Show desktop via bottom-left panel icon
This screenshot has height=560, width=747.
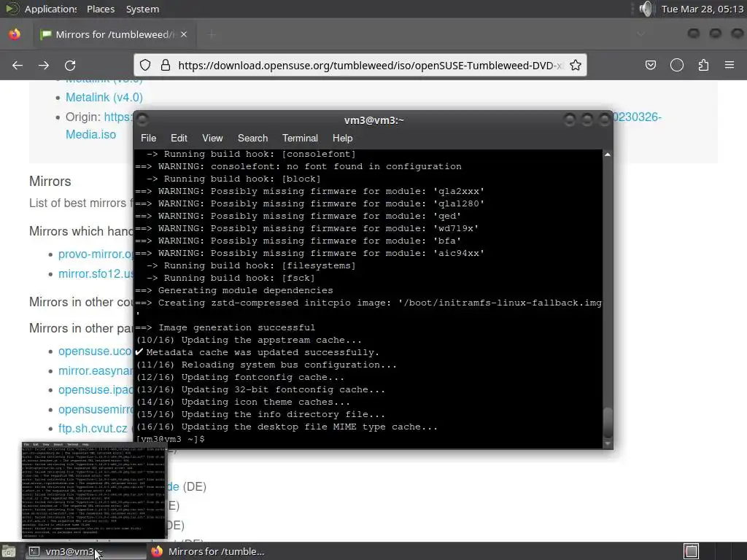coord(9,552)
